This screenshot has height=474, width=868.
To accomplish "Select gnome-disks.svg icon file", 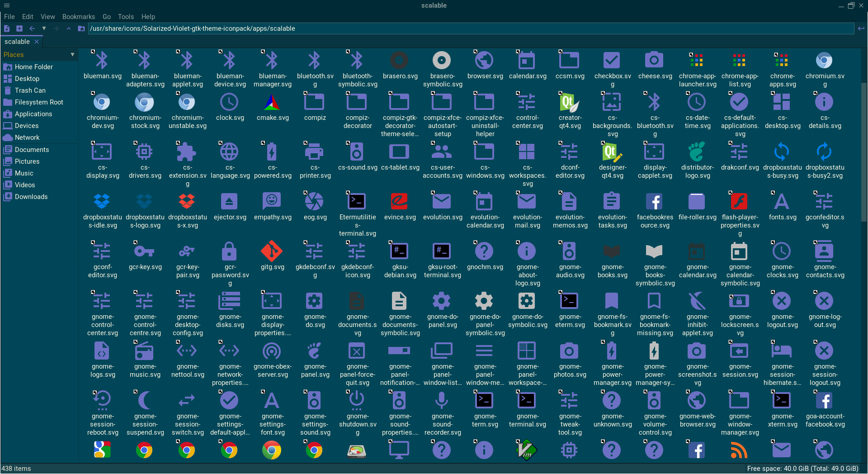I will (230, 301).
